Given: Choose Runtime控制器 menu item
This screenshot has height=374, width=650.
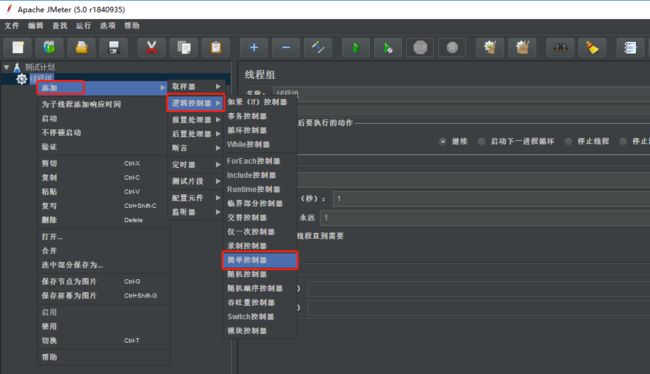Looking at the screenshot, I should (260, 189).
